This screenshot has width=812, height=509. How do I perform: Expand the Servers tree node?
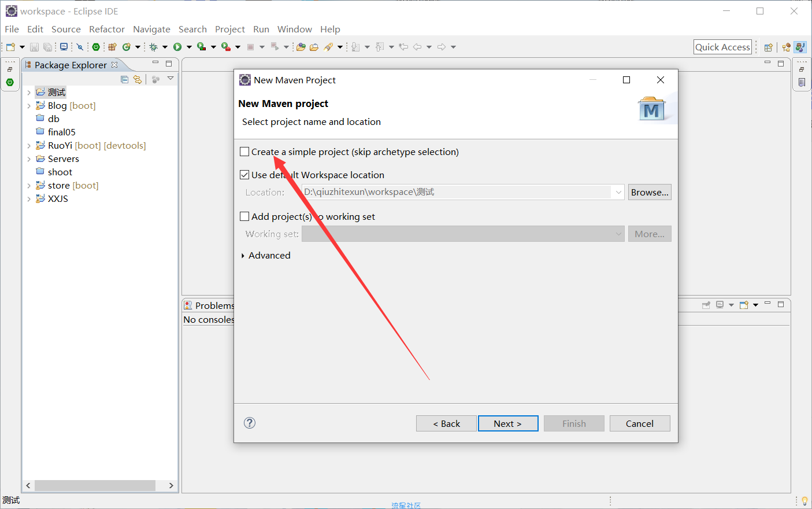pyautogui.click(x=29, y=159)
